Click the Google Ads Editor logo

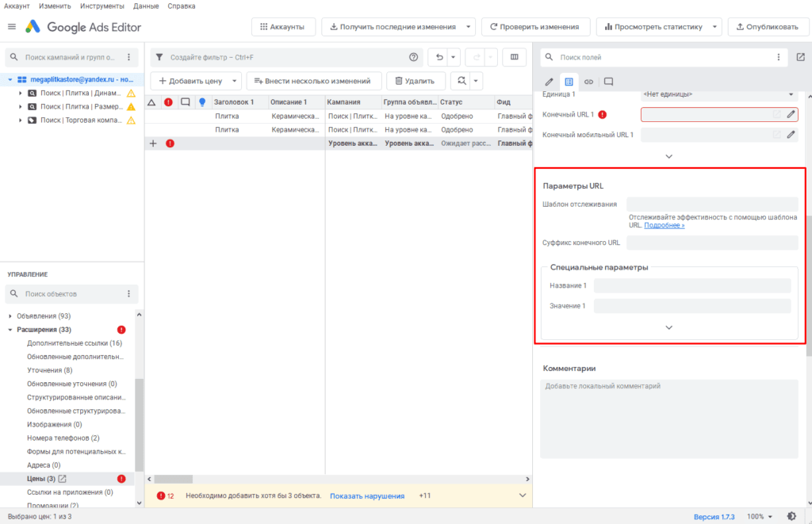tap(33, 27)
